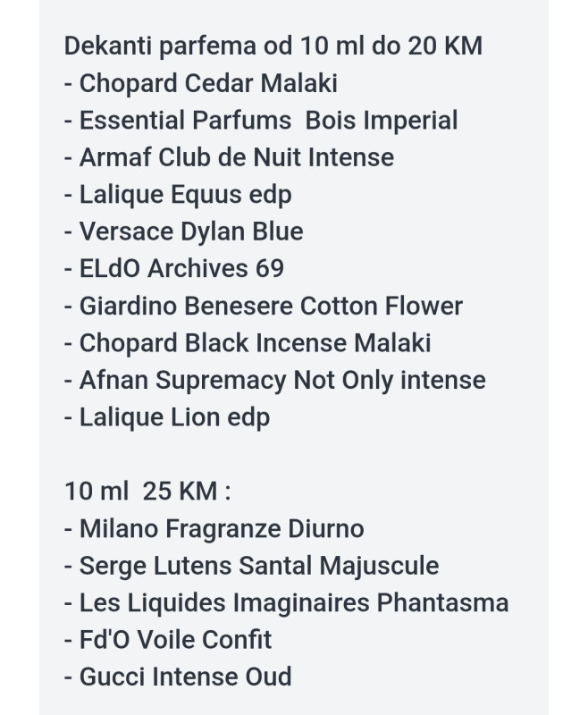Screen dimensions: 588x715
Task: Select the Lalique Lion edp line
Action: pos(167,417)
